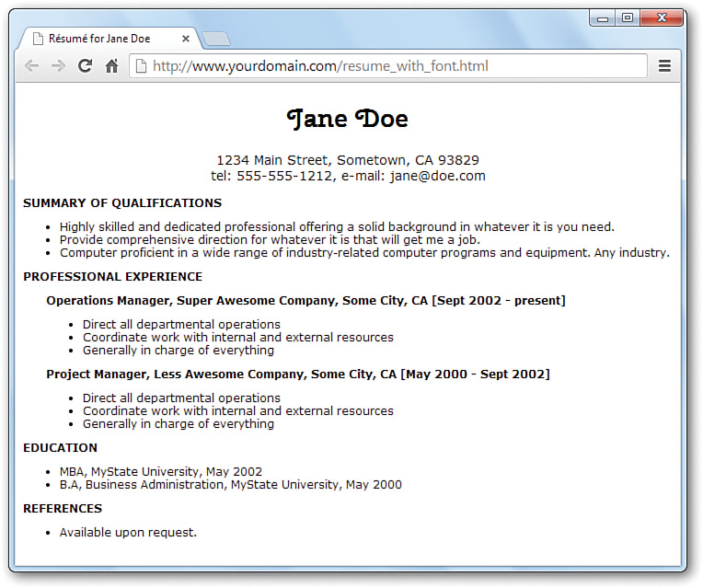Click the REFERENCES heading
The height and width of the screenshot is (588, 703).
tap(63, 509)
